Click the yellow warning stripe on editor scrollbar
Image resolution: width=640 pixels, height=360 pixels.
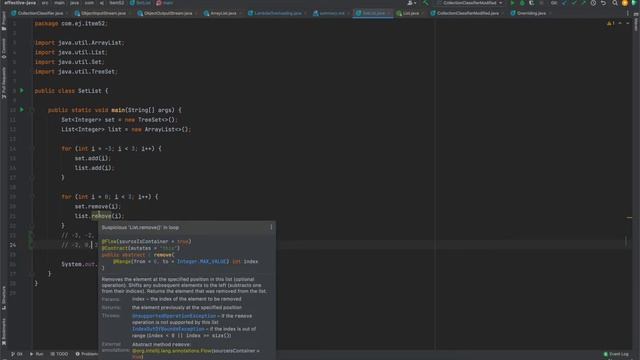pyautogui.click(x=629, y=218)
